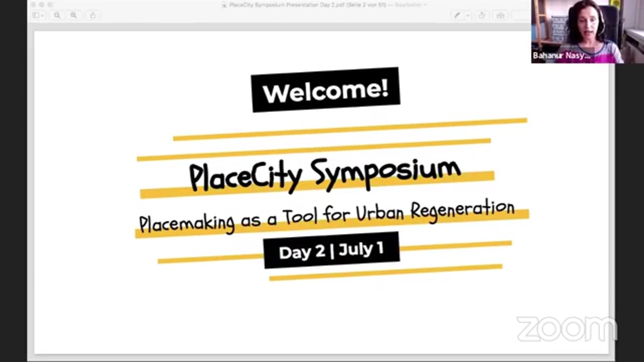
Task: Click the share button beside the zoom icons
Action: 93,16
